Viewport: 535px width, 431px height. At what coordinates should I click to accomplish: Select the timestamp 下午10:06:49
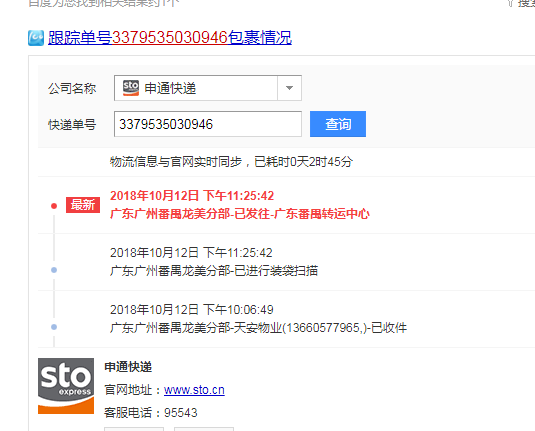[238, 310]
